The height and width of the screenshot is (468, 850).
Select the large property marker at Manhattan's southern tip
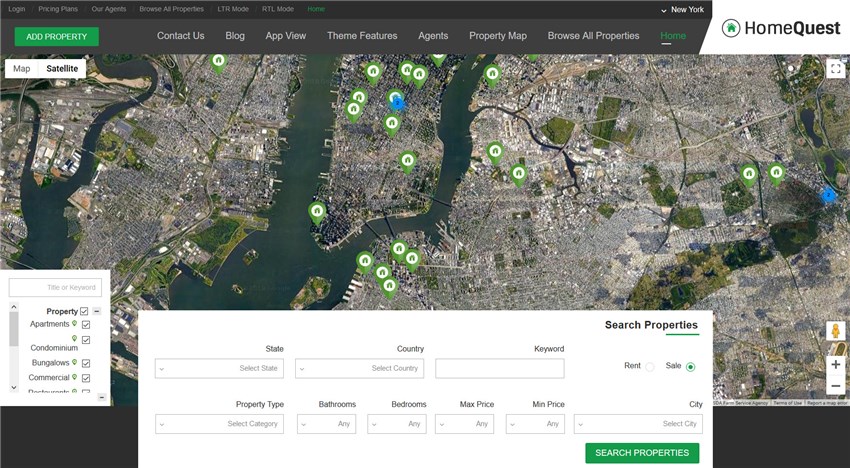point(317,213)
